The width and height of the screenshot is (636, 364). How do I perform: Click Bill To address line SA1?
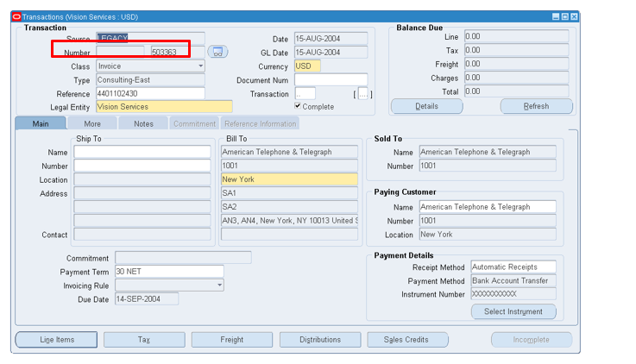(289, 193)
